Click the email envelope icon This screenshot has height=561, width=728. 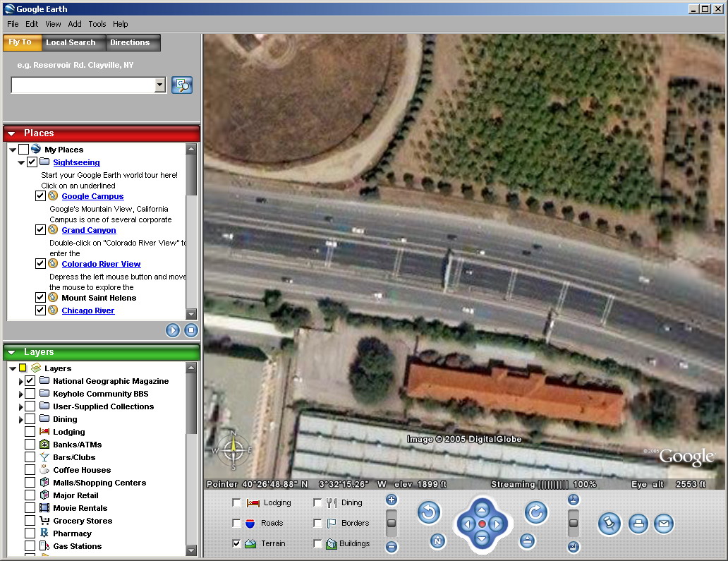point(663,524)
